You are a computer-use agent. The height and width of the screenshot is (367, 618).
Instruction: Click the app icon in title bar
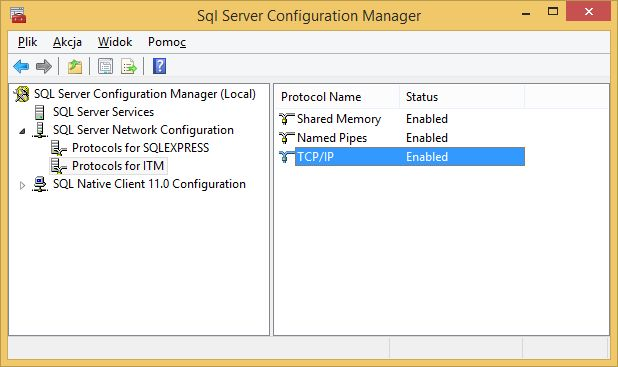[x=18, y=15]
